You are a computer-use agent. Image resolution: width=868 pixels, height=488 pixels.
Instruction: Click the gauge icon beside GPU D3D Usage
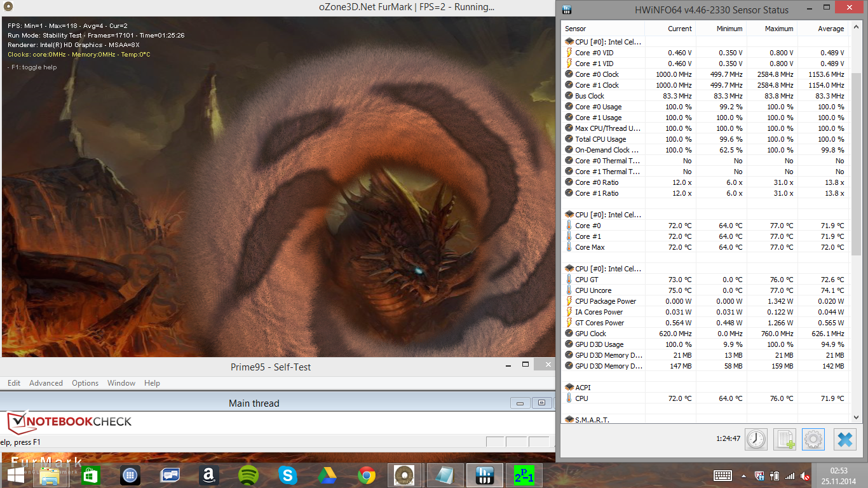(x=569, y=344)
